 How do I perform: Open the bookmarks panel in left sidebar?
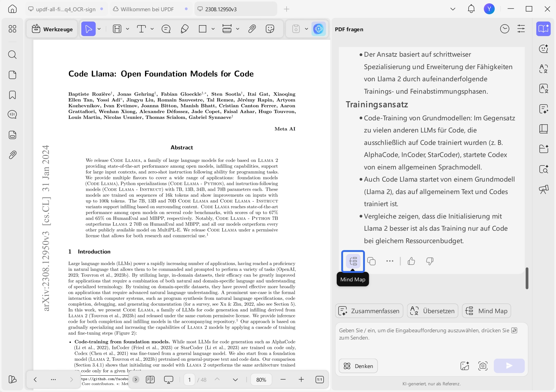12,95
